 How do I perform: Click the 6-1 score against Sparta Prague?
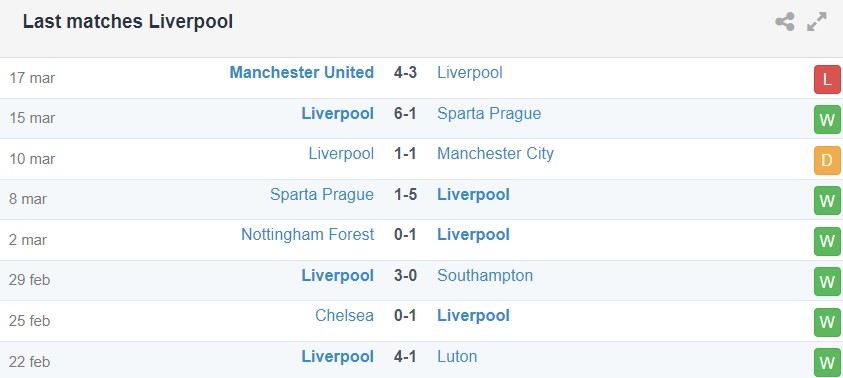click(x=405, y=113)
